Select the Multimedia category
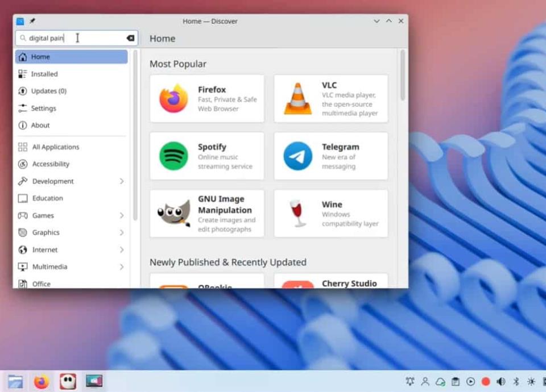 (72, 267)
